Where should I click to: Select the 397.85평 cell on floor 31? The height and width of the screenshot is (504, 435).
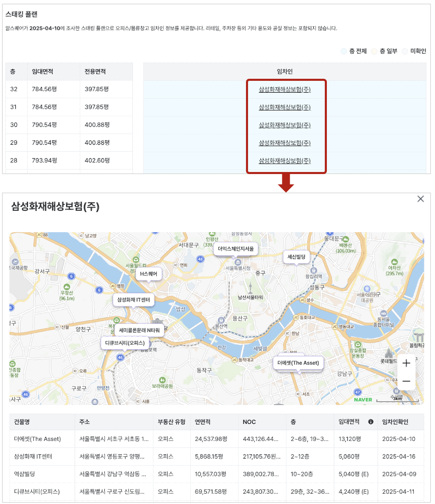[106, 107]
